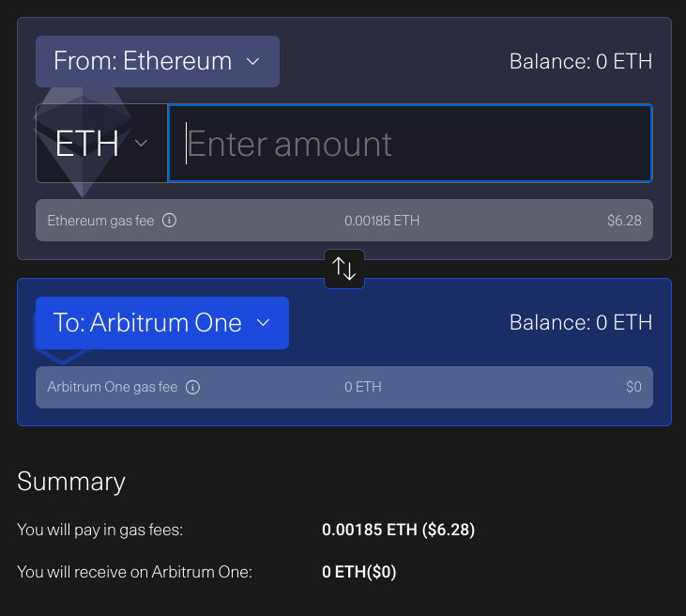Click the $0 Arbitrum gas fee amount
This screenshot has width=686, height=616.
tap(633, 387)
